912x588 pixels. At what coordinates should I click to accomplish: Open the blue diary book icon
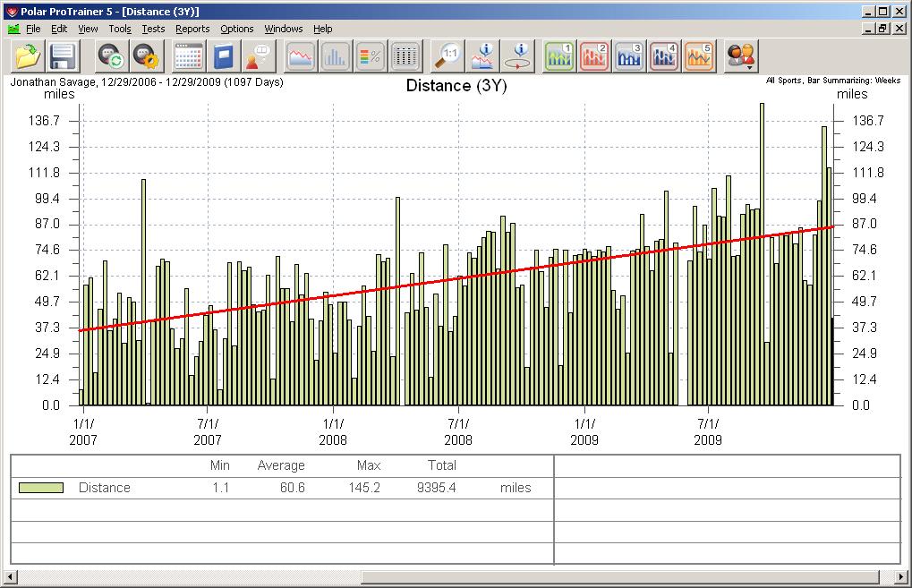[x=224, y=56]
